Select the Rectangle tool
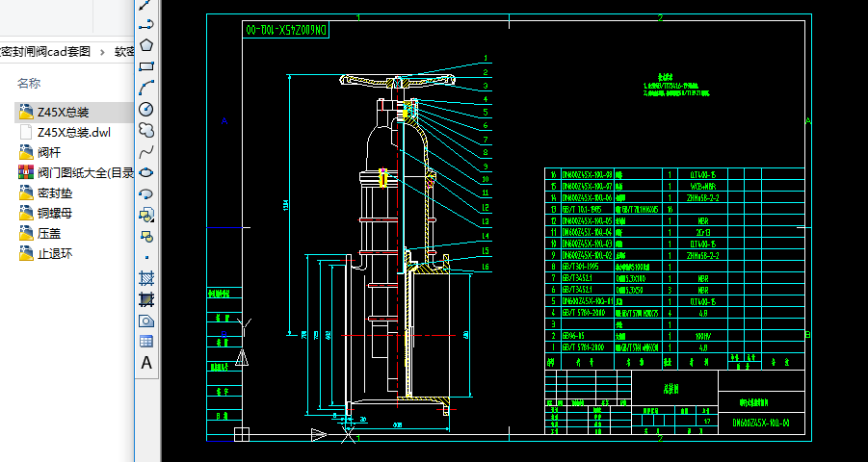The height and width of the screenshot is (462, 868). (146, 66)
